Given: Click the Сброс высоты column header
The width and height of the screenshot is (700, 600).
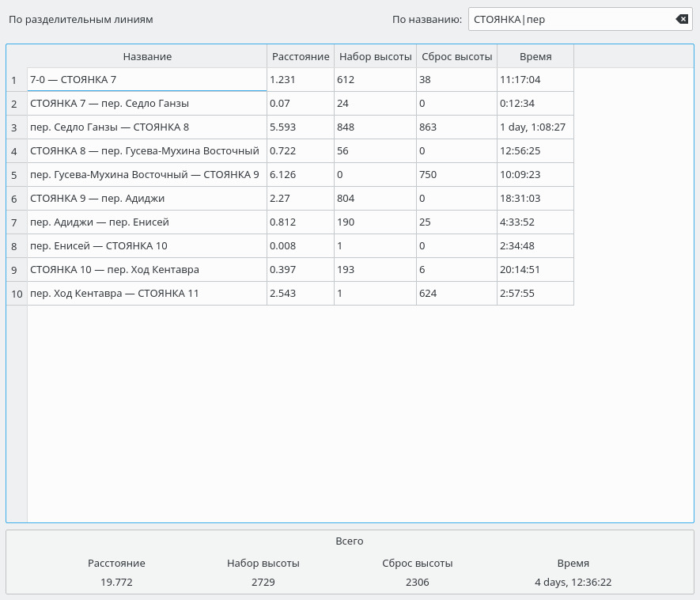Looking at the screenshot, I should 456,56.
